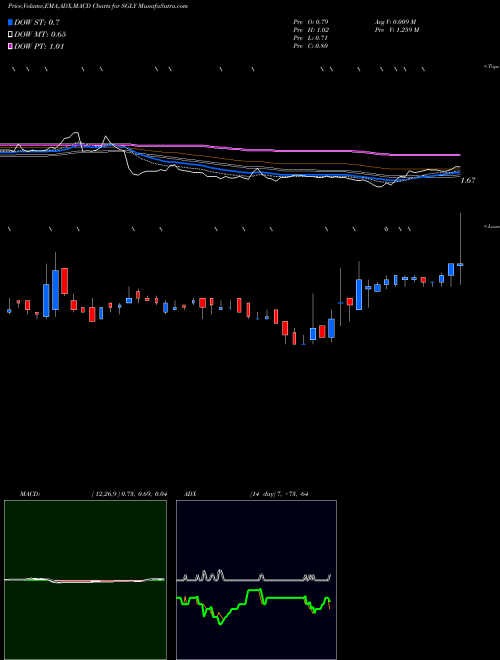This screenshot has width=500, height=660.
Task: Click the blue DOW ST legend swatch
Action: [x=10, y=22]
